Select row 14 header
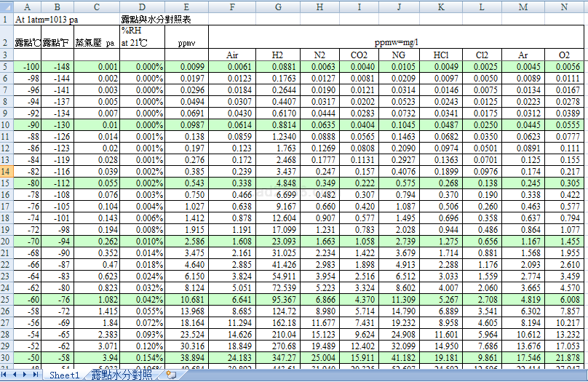 point(7,171)
